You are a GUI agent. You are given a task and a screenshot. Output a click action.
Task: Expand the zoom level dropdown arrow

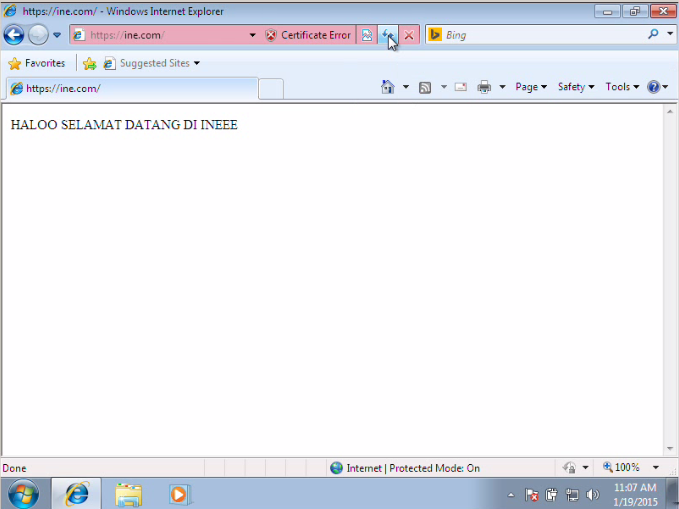click(x=656, y=467)
